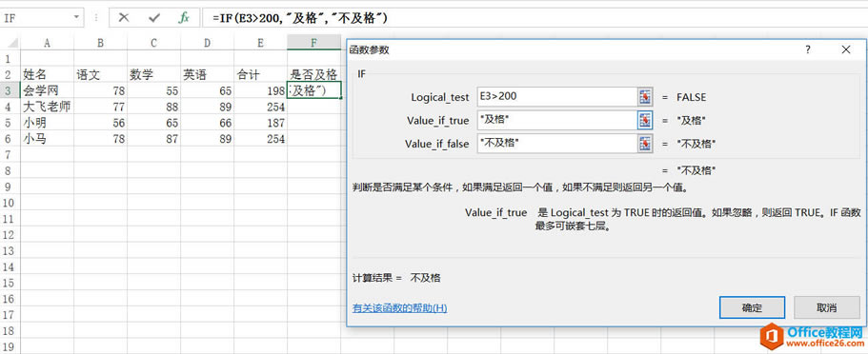Click 小明's 语文 score 56
This screenshot has width=868, height=354.
tap(100, 122)
